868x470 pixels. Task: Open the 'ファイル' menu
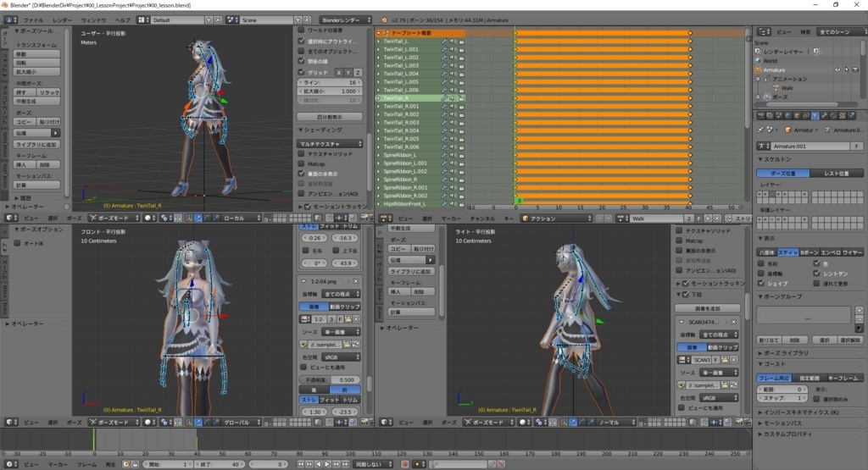tap(33, 19)
